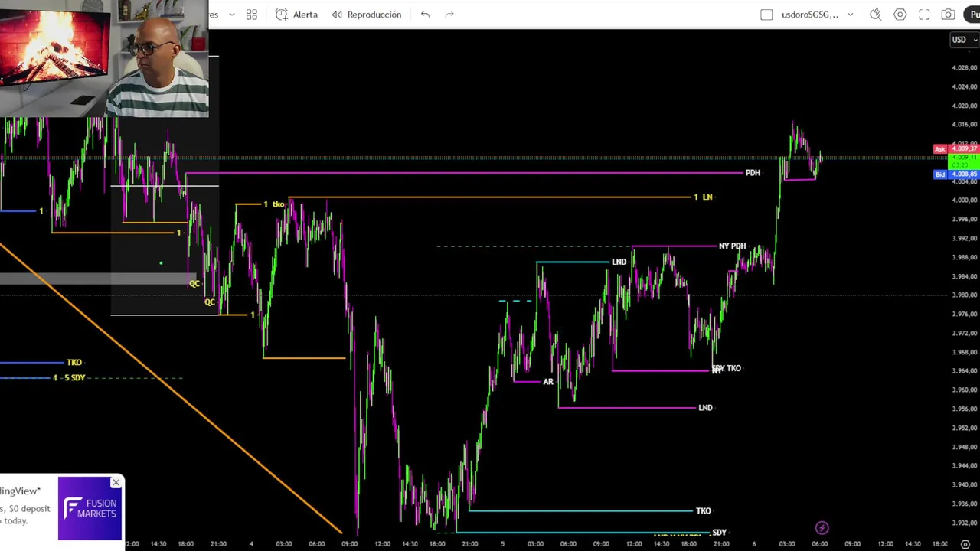Close the Fusion Markets ad banner
The image size is (980, 551).
[x=116, y=482]
